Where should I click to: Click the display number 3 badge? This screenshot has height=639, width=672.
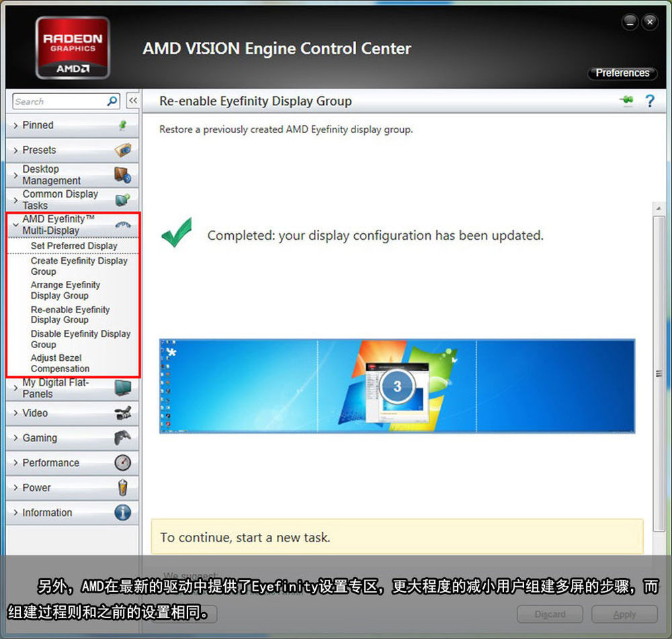point(397,386)
